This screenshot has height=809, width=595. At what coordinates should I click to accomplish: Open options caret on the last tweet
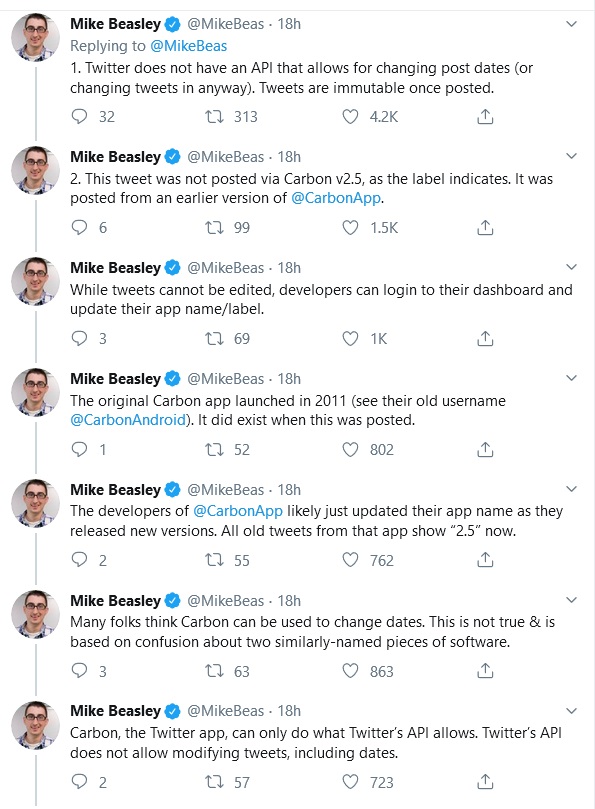(571, 710)
